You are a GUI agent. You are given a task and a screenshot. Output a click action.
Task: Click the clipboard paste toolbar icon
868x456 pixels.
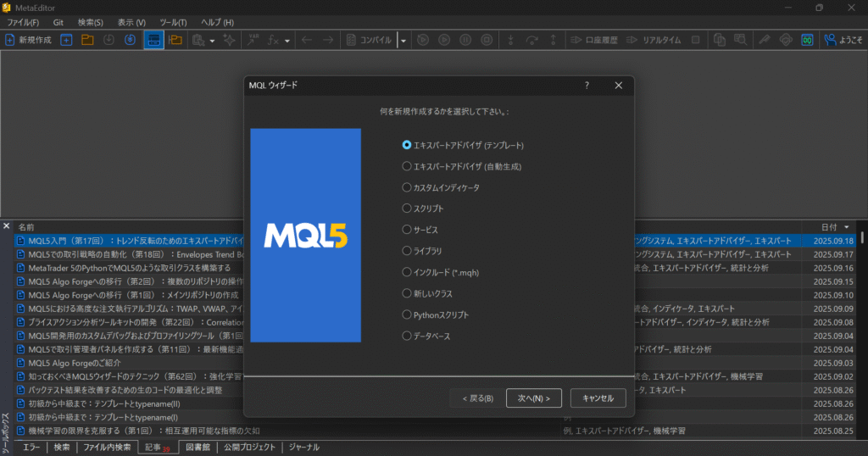coord(198,40)
